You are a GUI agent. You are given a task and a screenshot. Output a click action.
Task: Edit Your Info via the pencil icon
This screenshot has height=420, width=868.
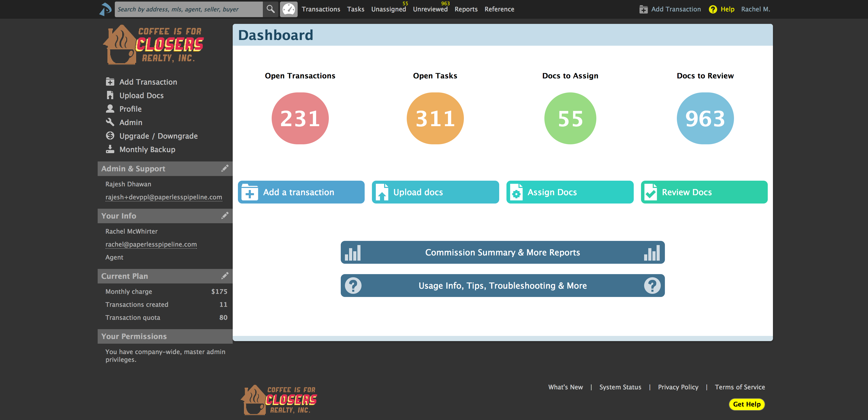pos(225,215)
